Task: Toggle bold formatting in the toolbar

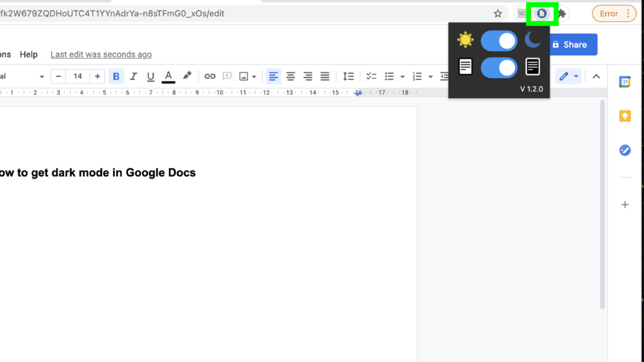Action: tap(116, 76)
